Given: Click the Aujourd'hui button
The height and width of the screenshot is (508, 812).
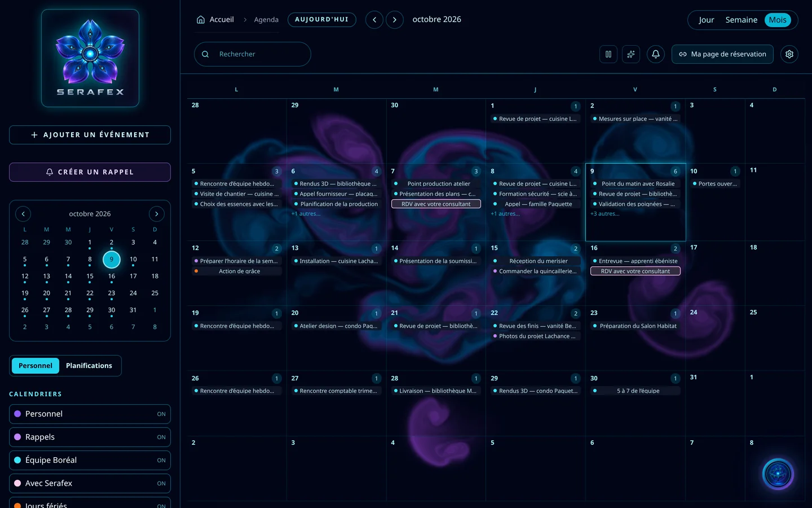Looking at the screenshot, I should click(322, 20).
